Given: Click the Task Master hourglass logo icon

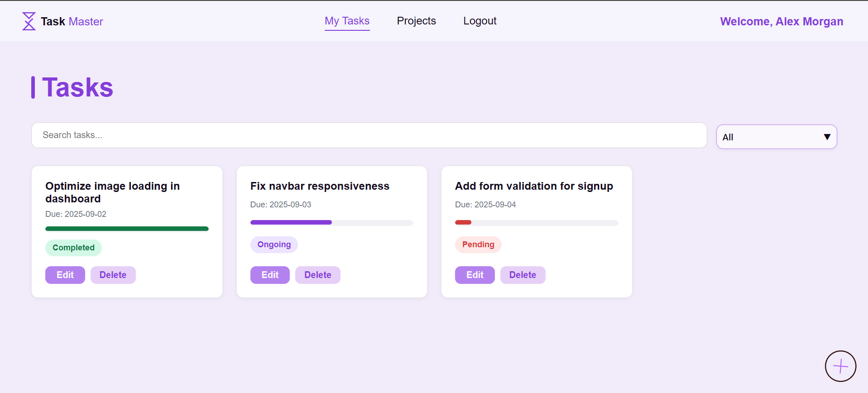Looking at the screenshot, I should pyautogui.click(x=29, y=21).
